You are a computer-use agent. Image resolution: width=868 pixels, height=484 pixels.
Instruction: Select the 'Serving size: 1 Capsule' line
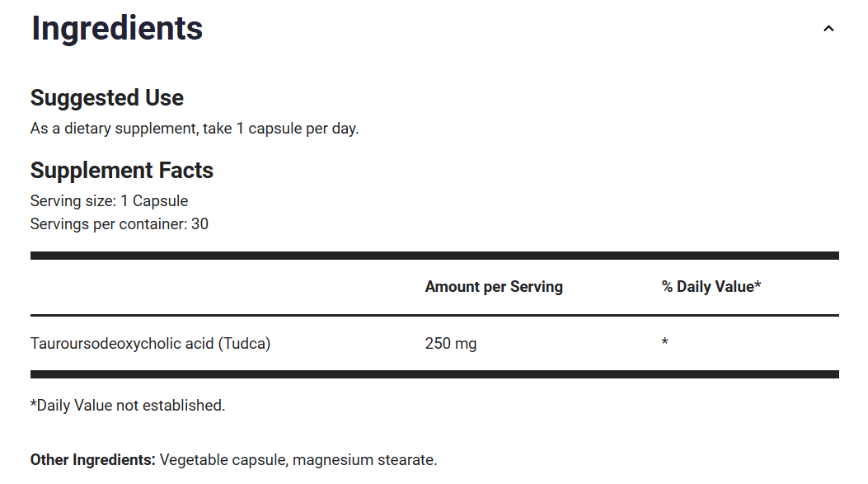[109, 201]
